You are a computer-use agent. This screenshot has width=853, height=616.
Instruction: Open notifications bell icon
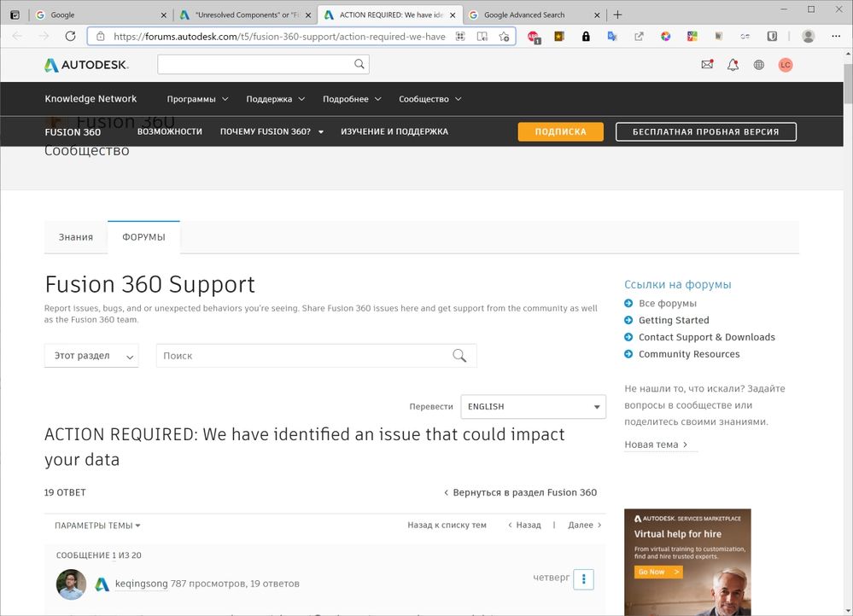pyautogui.click(x=733, y=65)
